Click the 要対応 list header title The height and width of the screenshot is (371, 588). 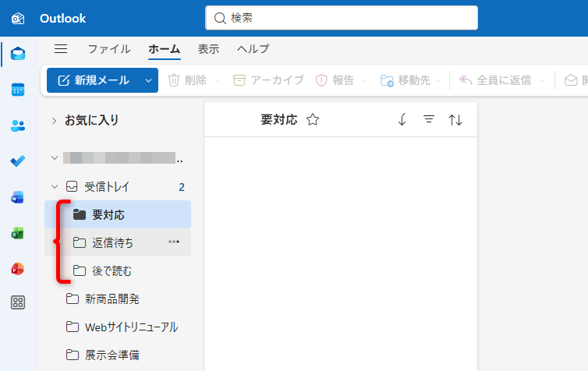click(x=279, y=120)
